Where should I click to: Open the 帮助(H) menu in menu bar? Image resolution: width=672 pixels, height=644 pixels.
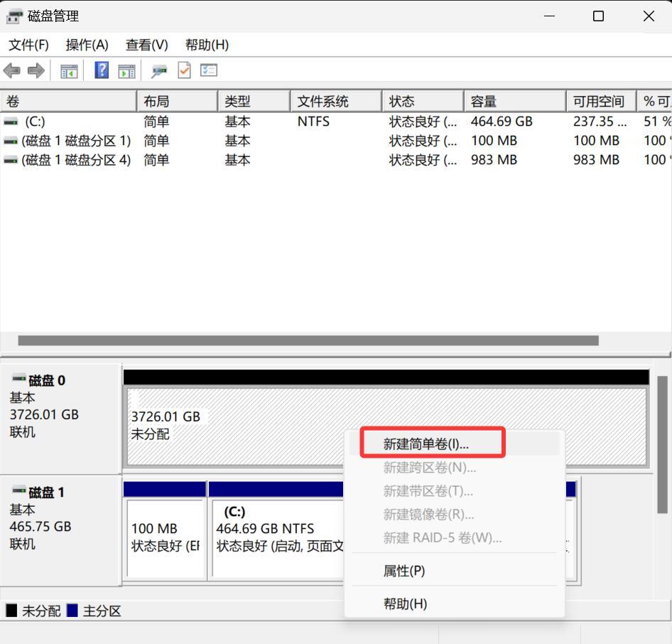pyautogui.click(x=207, y=45)
